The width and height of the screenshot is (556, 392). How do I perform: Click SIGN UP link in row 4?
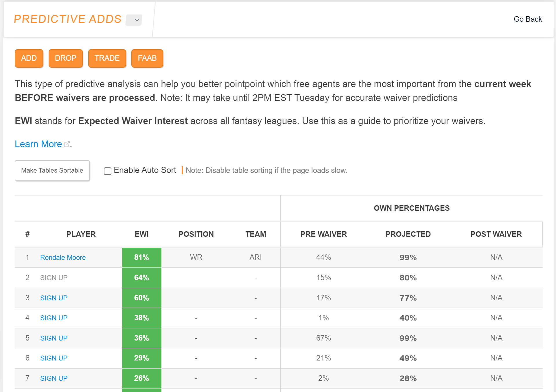(54, 318)
